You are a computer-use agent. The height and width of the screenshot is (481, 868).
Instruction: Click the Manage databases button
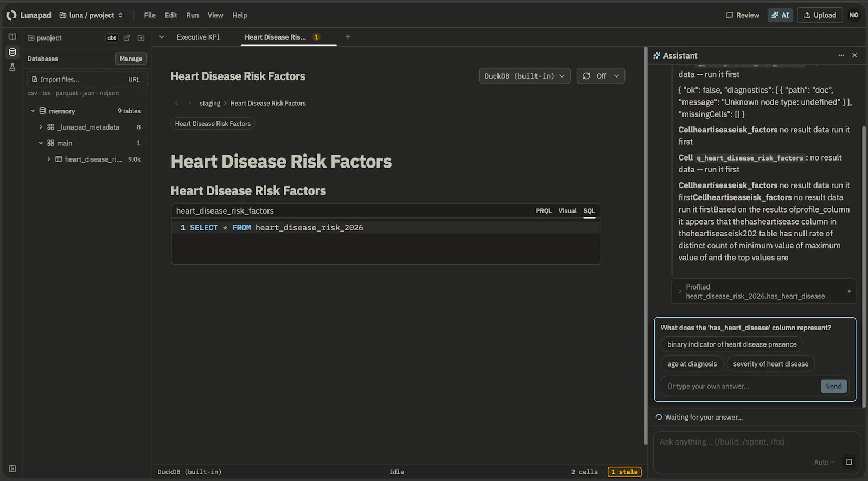131,59
